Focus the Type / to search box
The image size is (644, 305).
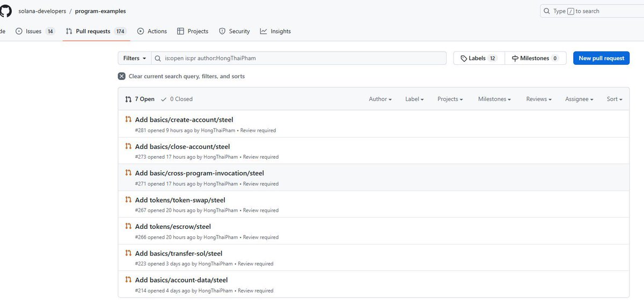[592, 11]
